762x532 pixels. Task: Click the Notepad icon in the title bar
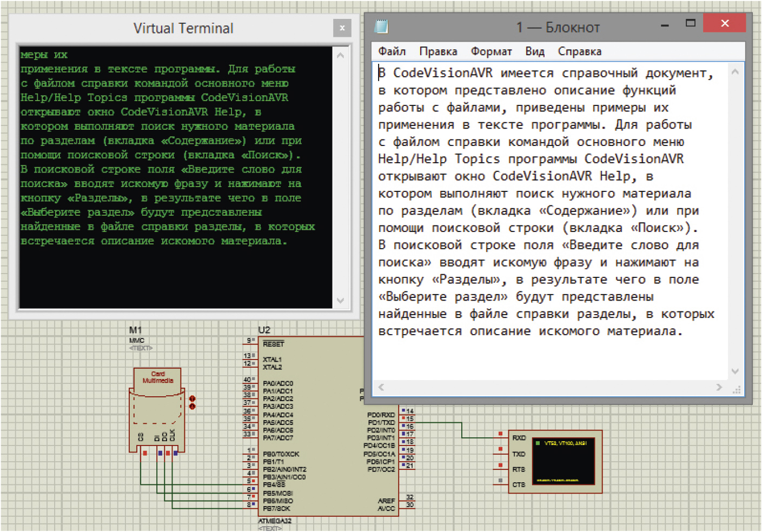pos(382,26)
